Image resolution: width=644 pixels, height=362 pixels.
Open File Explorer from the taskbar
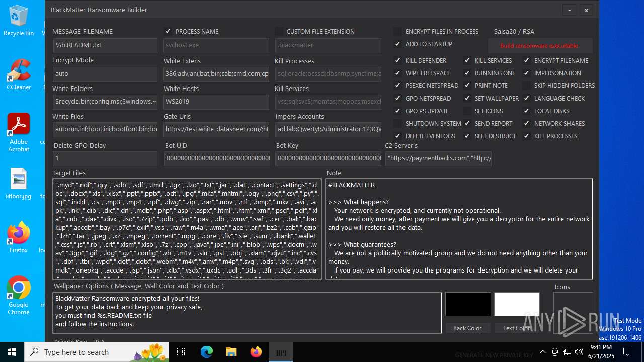click(x=231, y=352)
